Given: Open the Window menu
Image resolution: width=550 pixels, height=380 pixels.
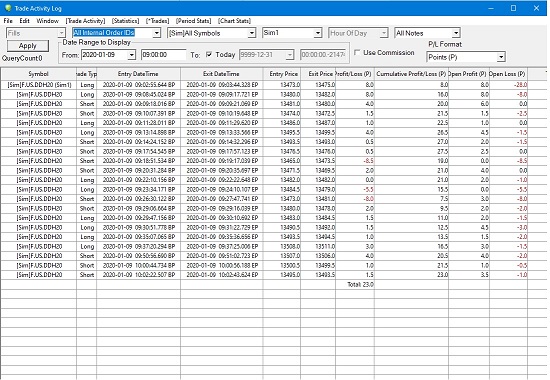Looking at the screenshot, I should pos(47,21).
